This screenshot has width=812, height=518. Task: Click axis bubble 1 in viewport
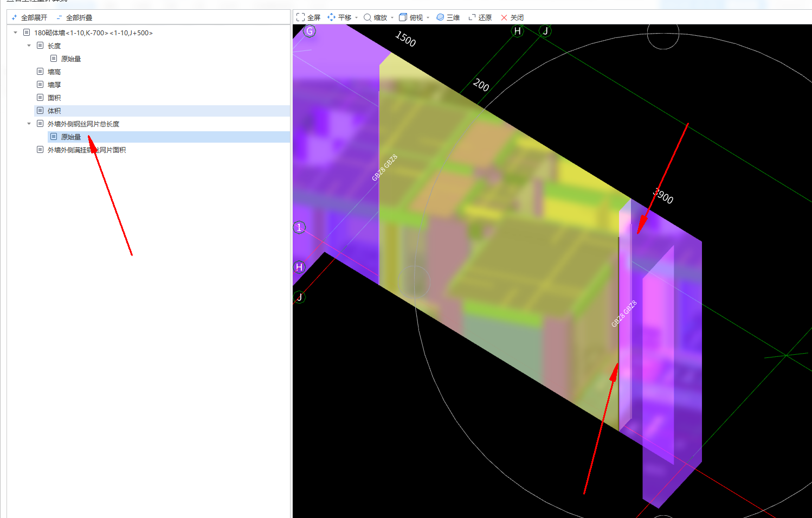pos(299,227)
